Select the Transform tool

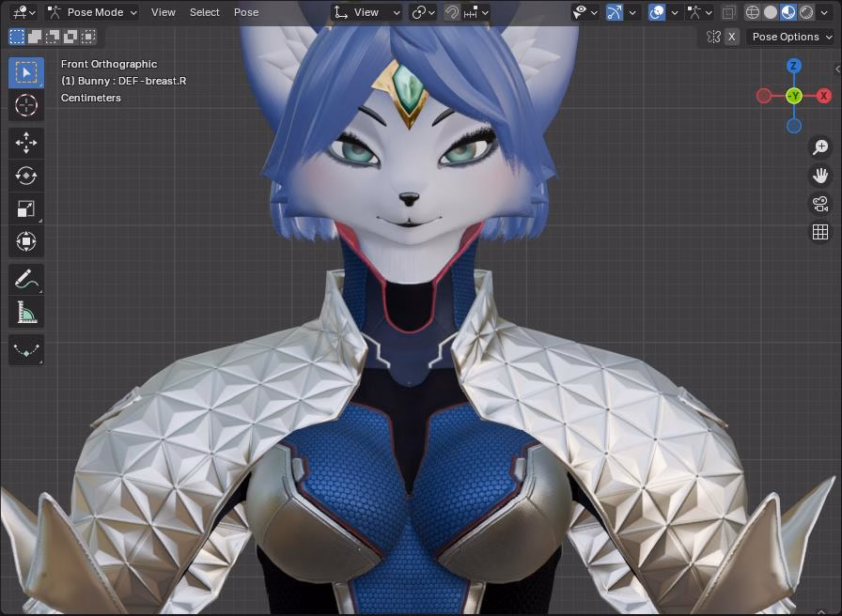pyautogui.click(x=25, y=241)
